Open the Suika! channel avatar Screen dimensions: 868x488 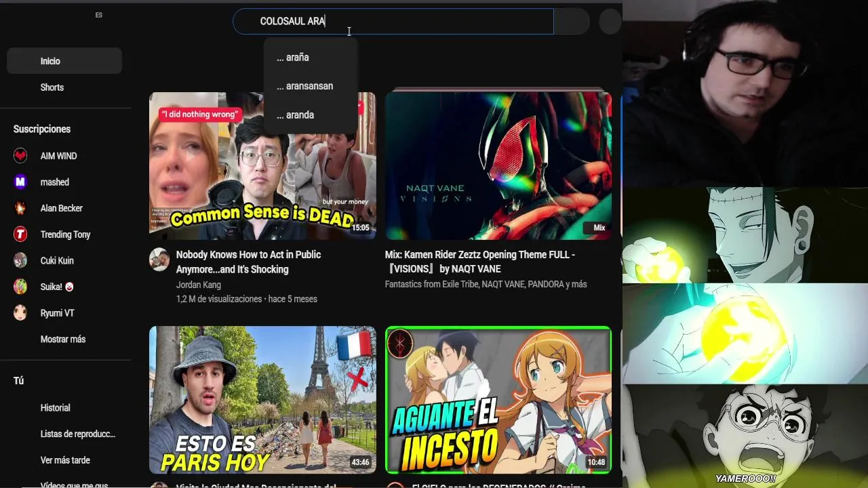click(x=20, y=287)
